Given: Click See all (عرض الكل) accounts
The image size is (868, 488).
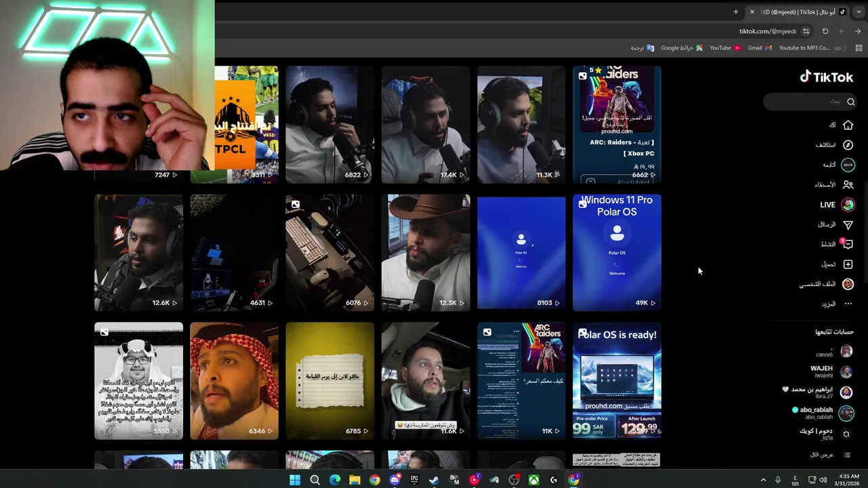Looking at the screenshot, I should [831, 455].
